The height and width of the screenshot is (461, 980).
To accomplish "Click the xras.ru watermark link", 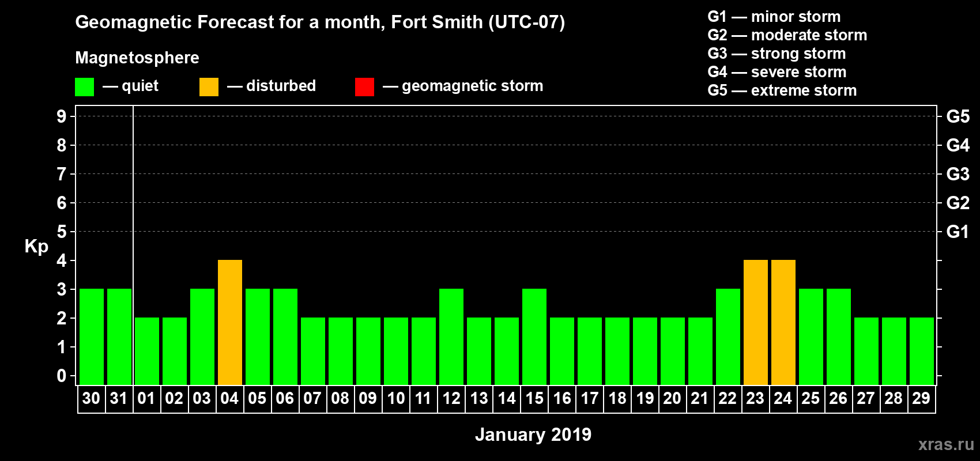I will (945, 444).
